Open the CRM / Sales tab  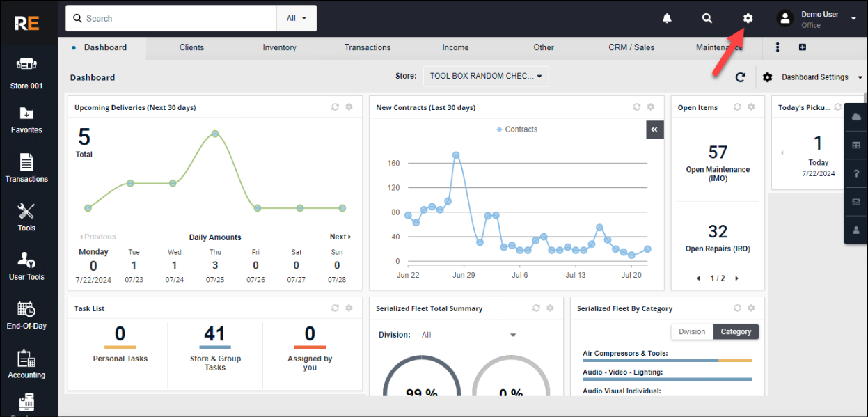tap(631, 48)
